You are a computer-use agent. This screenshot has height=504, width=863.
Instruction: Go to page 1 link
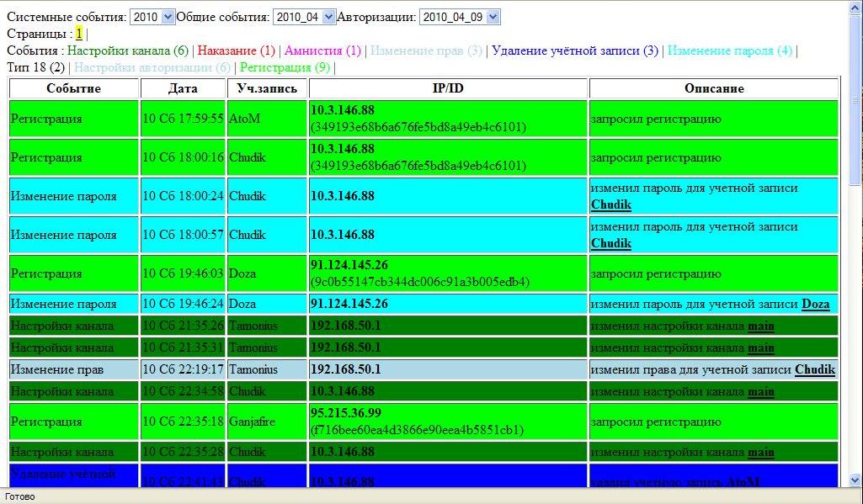point(79,34)
